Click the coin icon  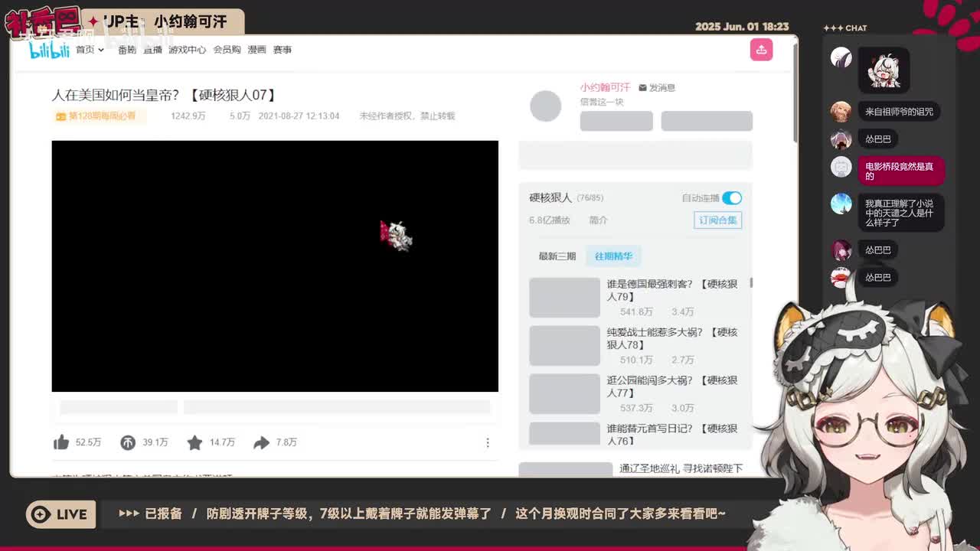[128, 442]
